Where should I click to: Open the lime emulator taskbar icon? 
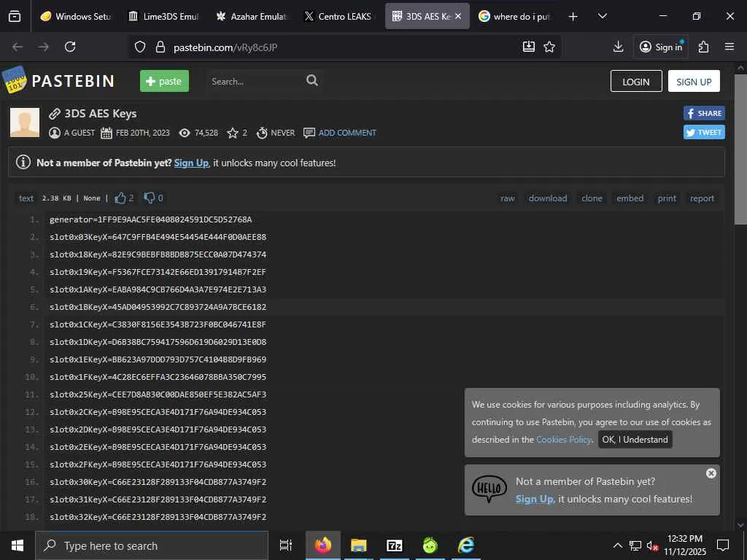point(430,545)
